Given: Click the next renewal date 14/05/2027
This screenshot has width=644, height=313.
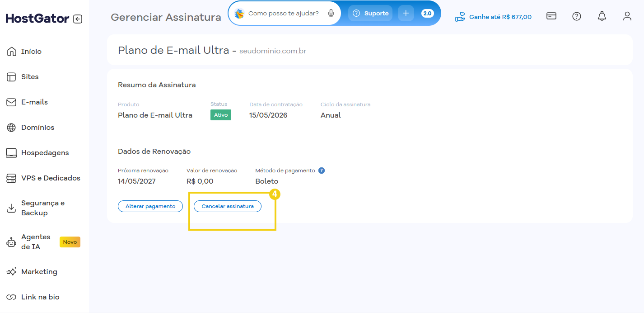Looking at the screenshot, I should [137, 181].
